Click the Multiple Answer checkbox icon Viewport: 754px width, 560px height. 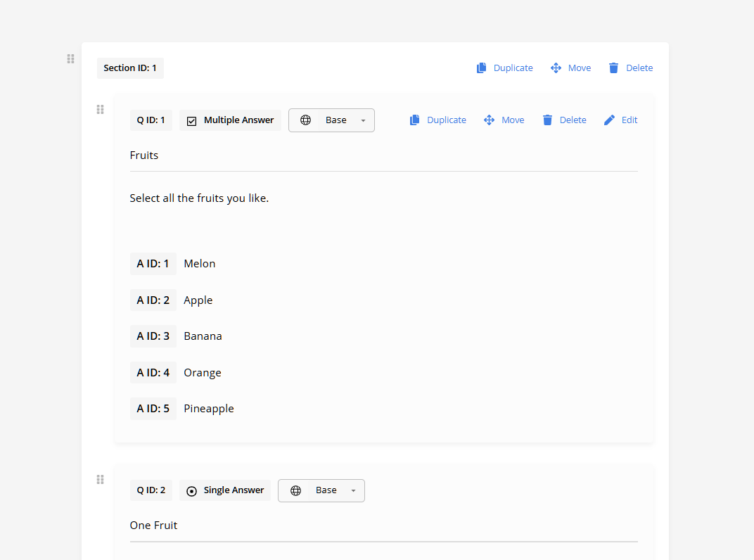pos(191,121)
